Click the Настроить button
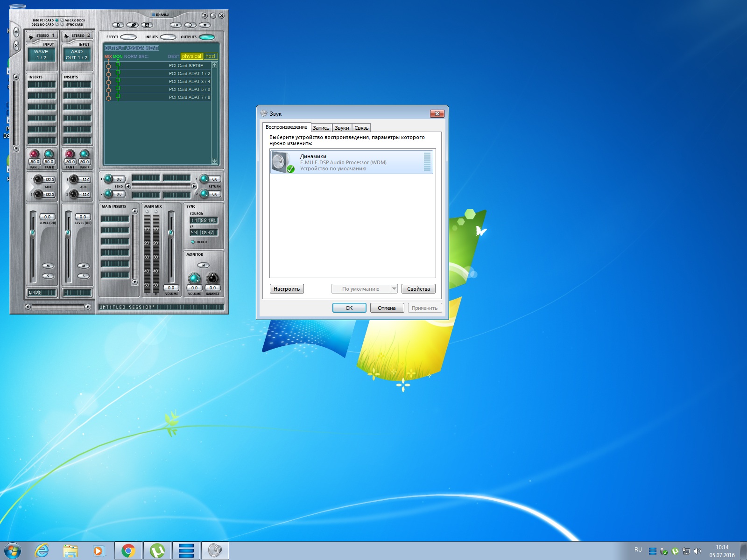 (287, 289)
